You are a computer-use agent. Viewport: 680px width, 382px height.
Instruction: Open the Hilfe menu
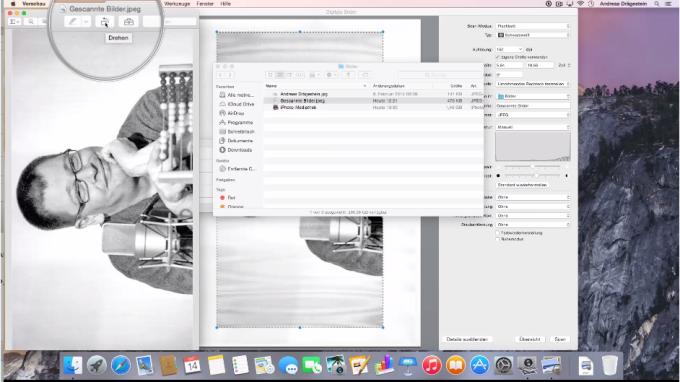click(226, 3)
